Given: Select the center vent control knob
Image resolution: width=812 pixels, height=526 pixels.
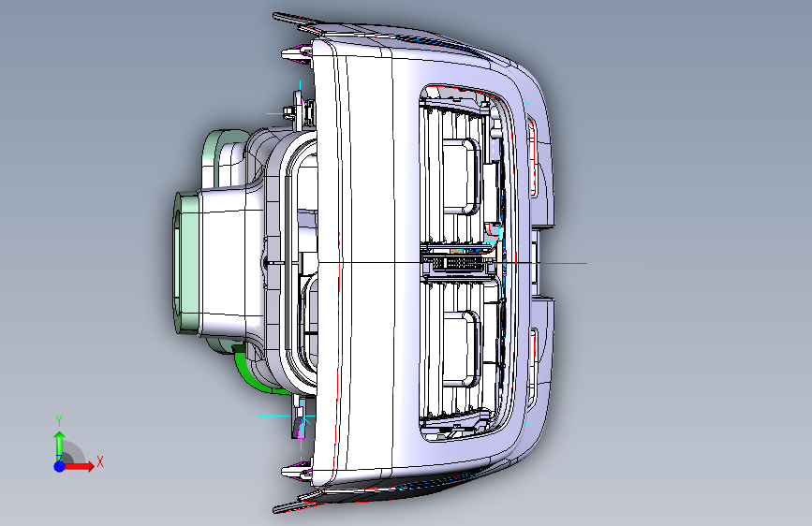Looking at the screenshot, I should point(457,264).
